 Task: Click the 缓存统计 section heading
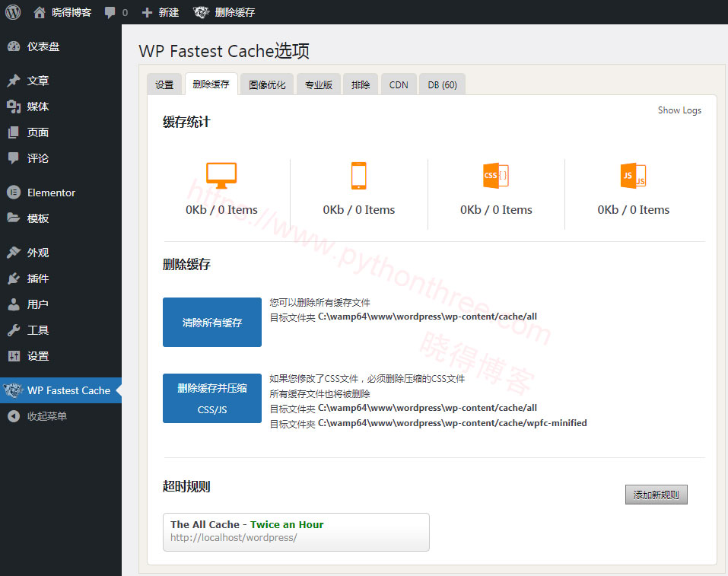click(186, 122)
